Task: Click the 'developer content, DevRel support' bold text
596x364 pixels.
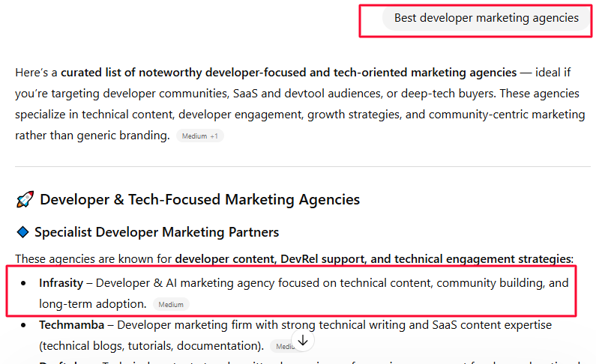Action: [x=269, y=259]
